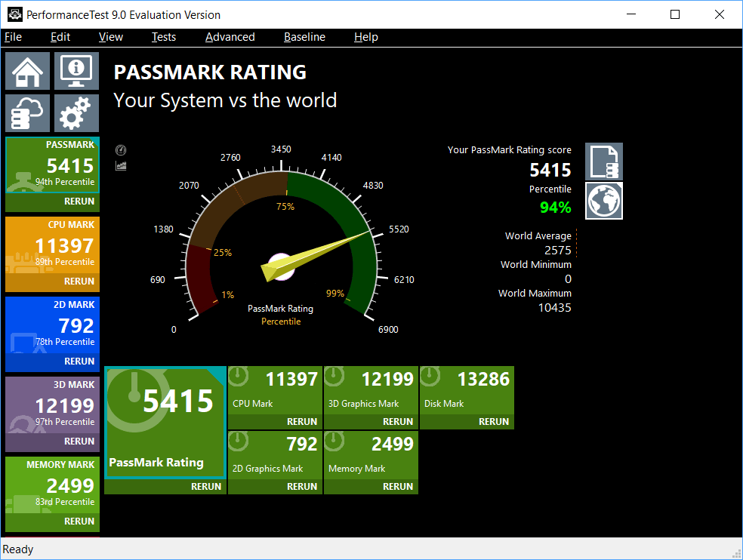Rerun the Disk Mark tile test
Image resolution: width=743 pixels, height=560 pixels.
[x=493, y=421]
